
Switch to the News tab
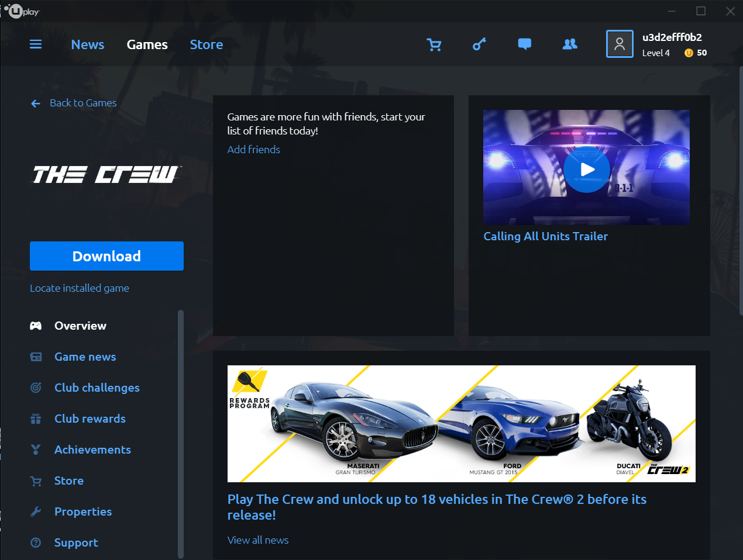(x=88, y=44)
